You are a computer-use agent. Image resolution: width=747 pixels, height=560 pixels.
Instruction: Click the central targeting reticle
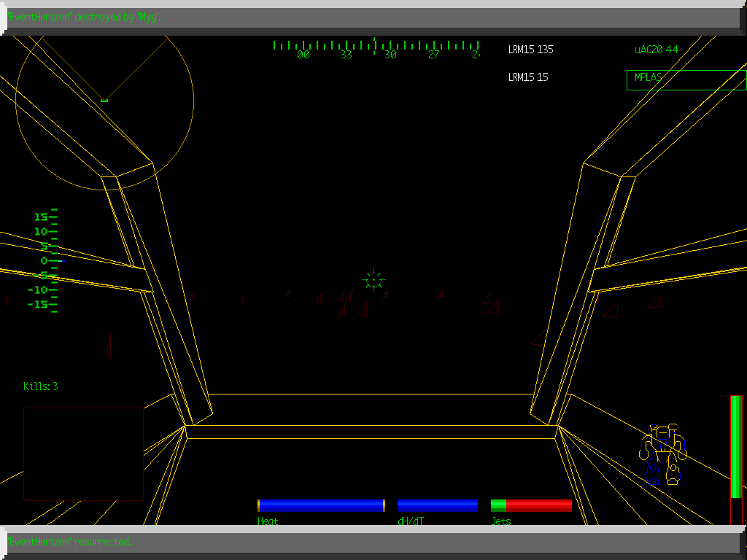click(x=373, y=281)
